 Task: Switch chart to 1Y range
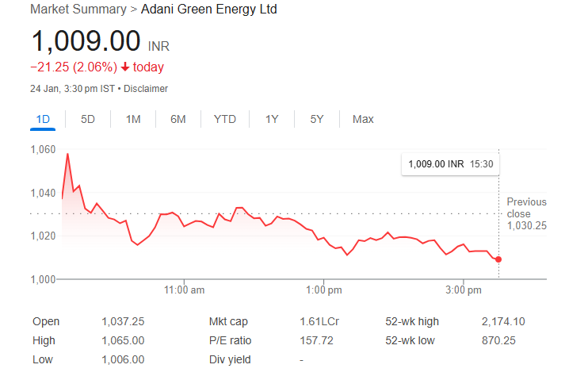(x=272, y=119)
